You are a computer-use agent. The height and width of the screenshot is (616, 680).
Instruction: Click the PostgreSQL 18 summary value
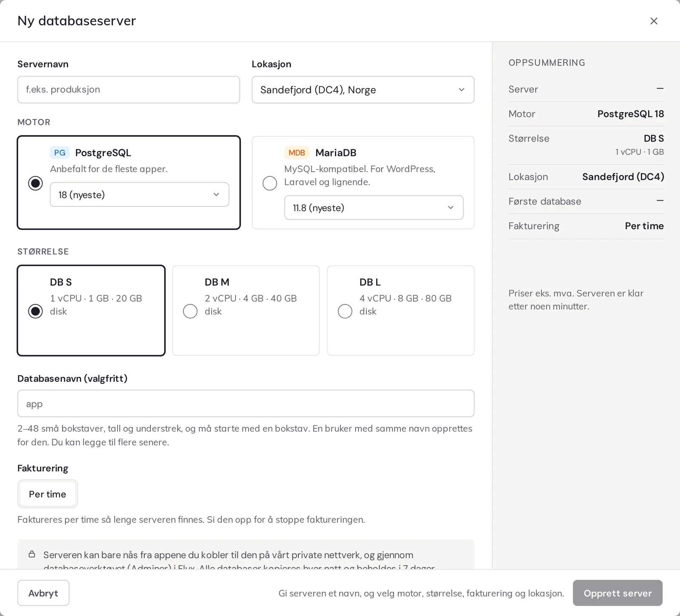[x=631, y=114]
